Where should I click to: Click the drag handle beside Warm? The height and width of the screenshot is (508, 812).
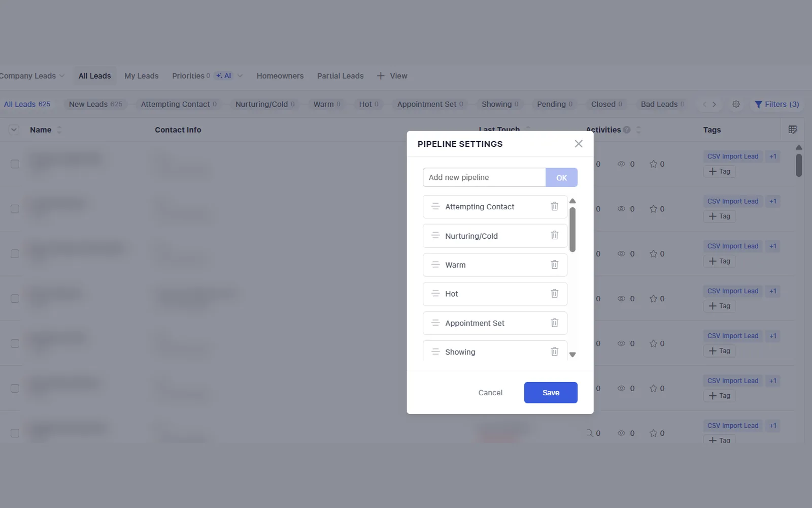[x=435, y=265]
